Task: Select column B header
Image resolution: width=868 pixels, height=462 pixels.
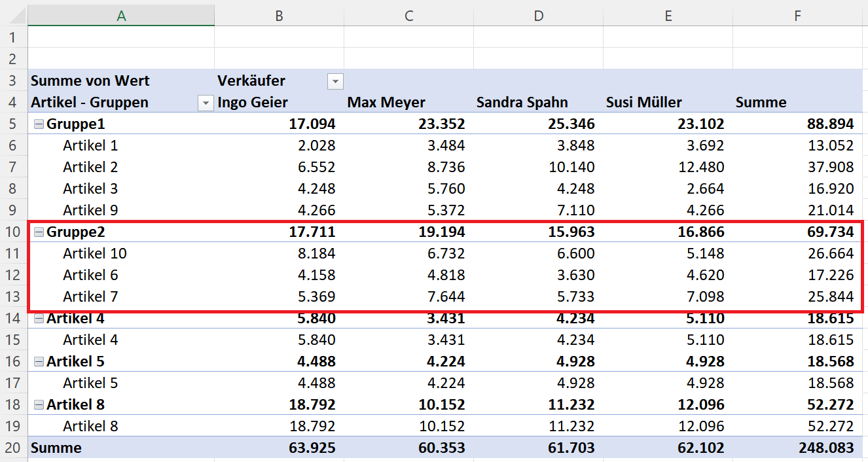Action: point(279,16)
